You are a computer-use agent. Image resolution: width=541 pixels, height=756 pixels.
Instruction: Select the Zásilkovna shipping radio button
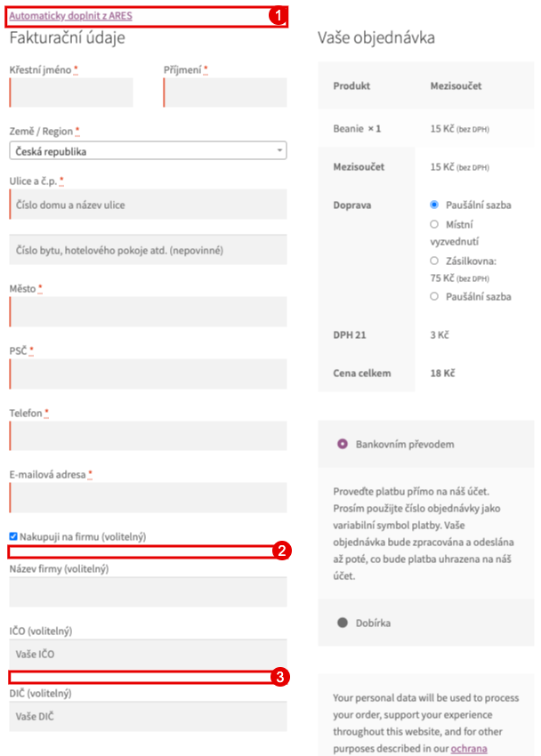(434, 261)
